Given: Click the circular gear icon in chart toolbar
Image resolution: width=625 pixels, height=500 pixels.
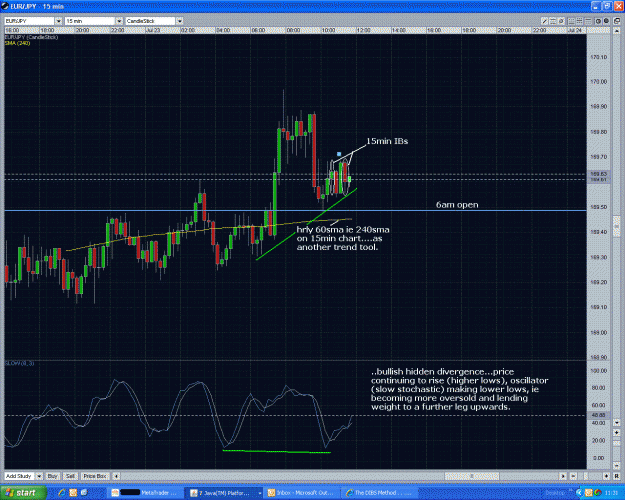Looking at the screenshot, I should point(561,21).
